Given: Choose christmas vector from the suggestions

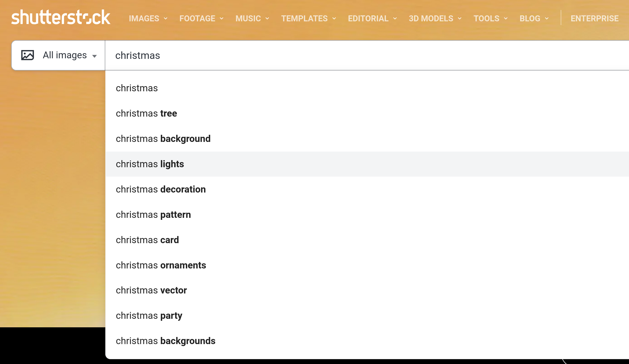Looking at the screenshot, I should point(151,290).
